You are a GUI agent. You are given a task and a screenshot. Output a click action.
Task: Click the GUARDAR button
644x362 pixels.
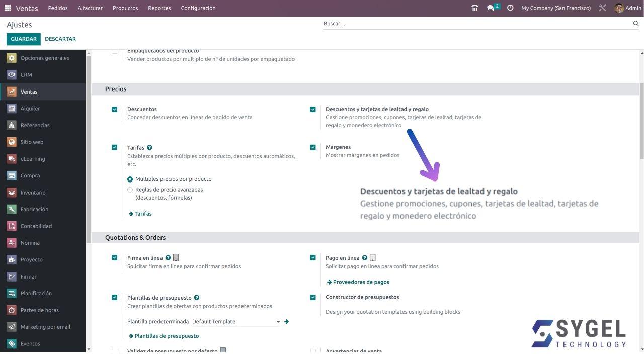[24, 39]
